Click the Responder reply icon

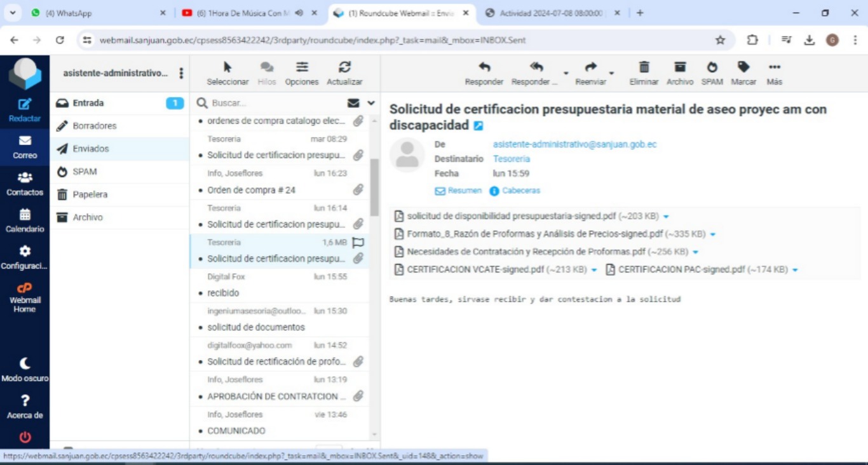click(x=484, y=67)
